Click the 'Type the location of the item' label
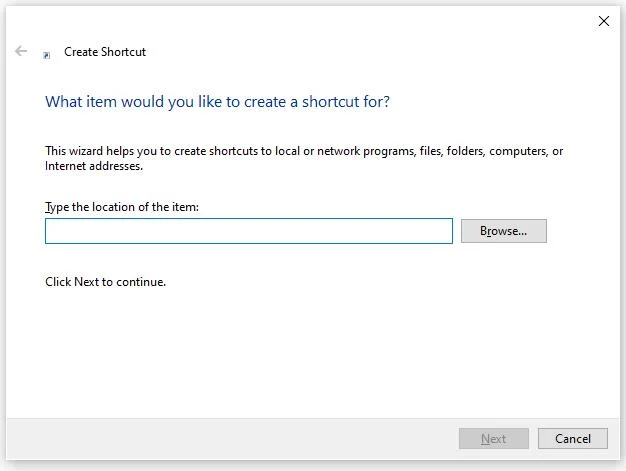 pos(122,207)
